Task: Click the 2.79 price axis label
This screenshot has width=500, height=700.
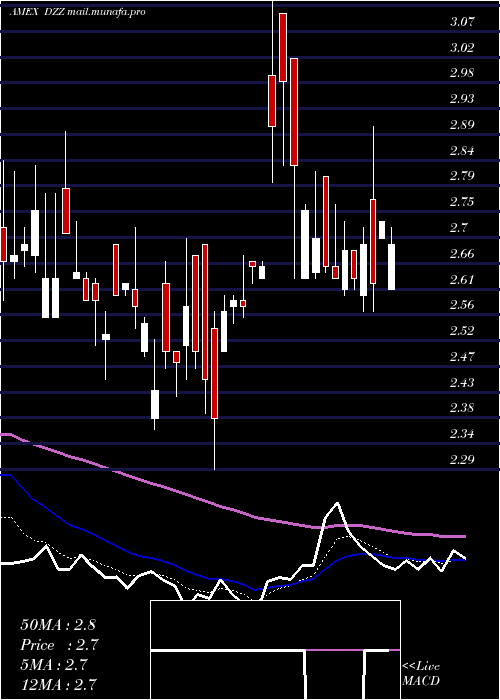Action: tap(462, 176)
